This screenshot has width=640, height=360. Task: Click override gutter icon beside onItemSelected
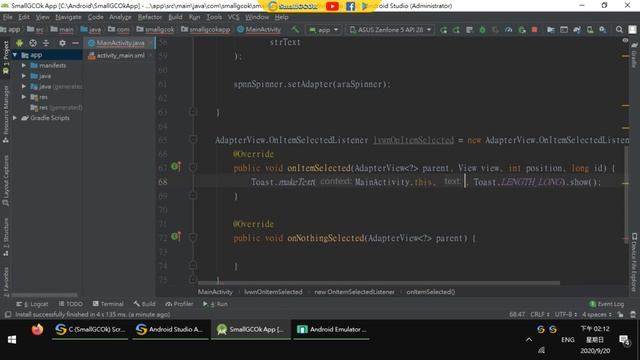[x=176, y=167]
